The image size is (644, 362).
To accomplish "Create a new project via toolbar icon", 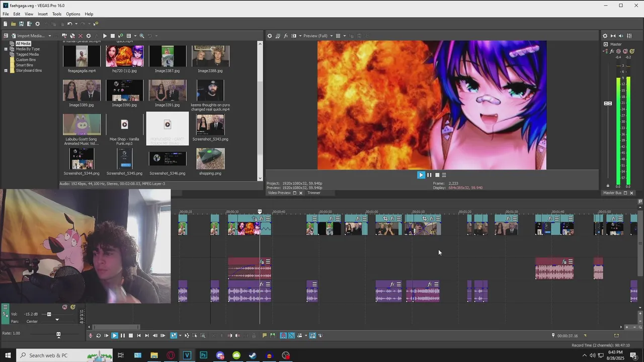I will click(x=5, y=24).
